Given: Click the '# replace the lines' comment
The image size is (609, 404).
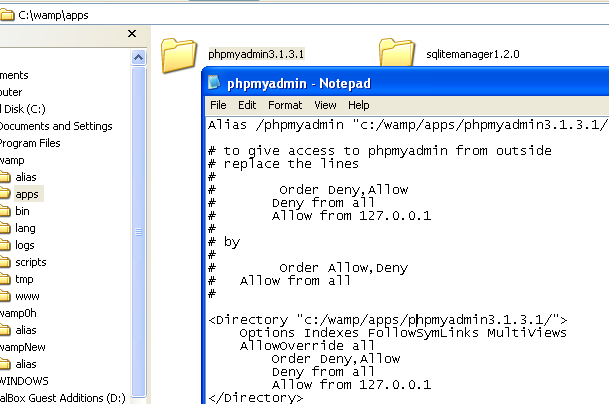Looking at the screenshot, I should 284,164.
